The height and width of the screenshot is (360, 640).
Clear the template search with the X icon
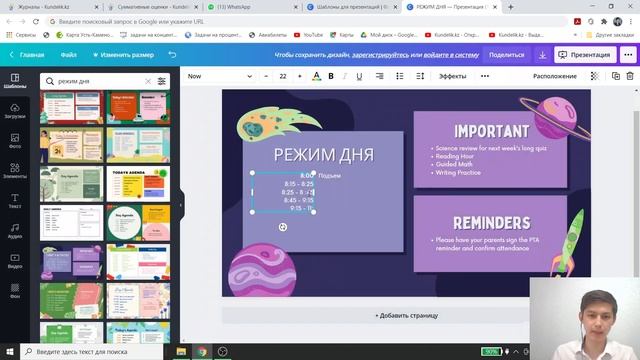pyautogui.click(x=148, y=81)
